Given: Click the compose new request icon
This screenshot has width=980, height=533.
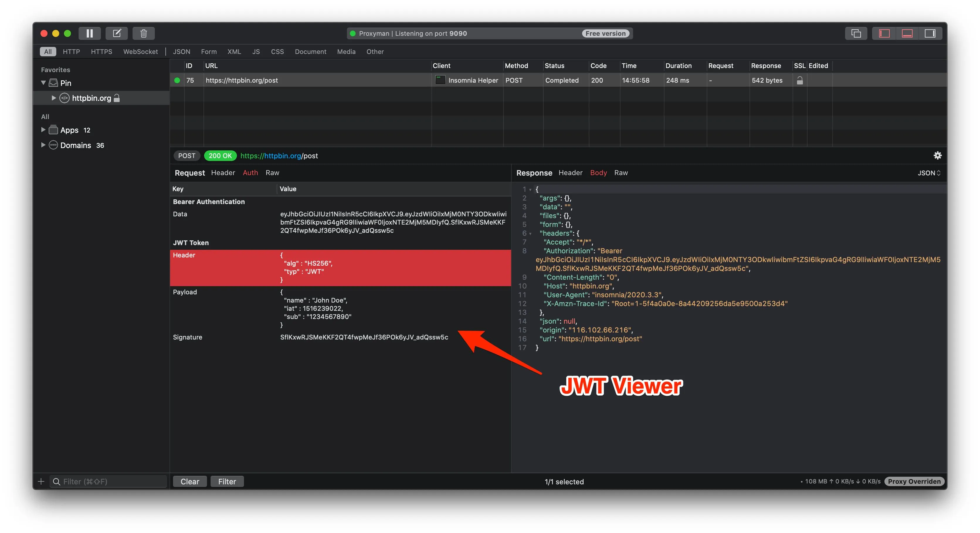Looking at the screenshot, I should [116, 33].
